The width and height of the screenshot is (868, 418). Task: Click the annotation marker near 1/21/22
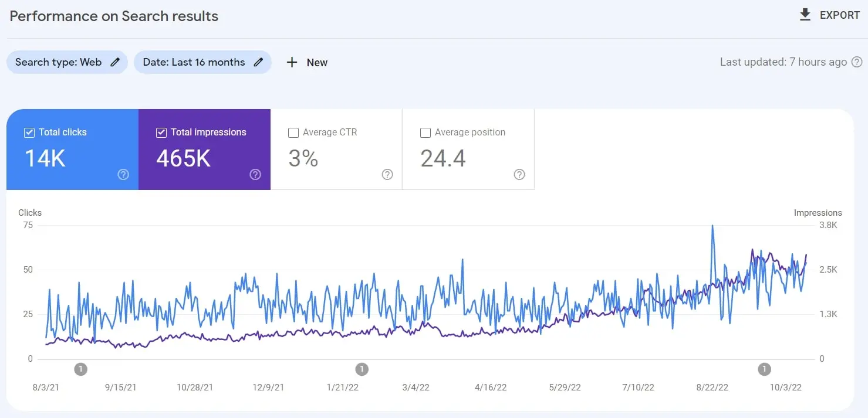pos(362,369)
